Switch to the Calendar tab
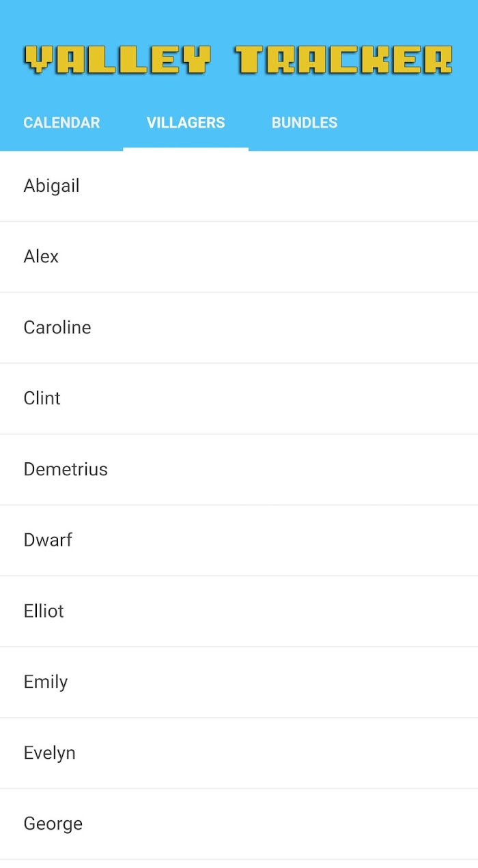Screen dimensions: 478x868 61,123
